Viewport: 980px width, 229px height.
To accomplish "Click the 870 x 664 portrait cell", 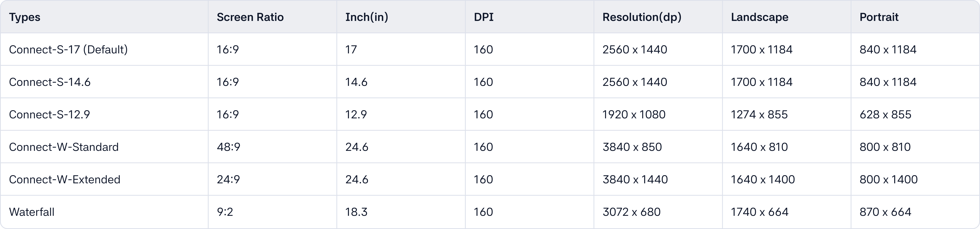I will [885, 212].
